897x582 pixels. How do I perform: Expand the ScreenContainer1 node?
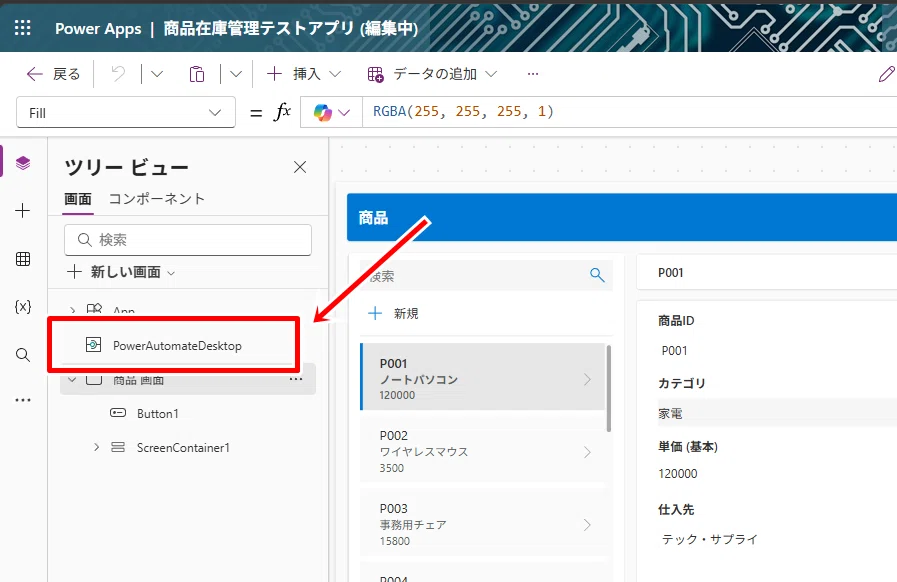click(x=97, y=447)
